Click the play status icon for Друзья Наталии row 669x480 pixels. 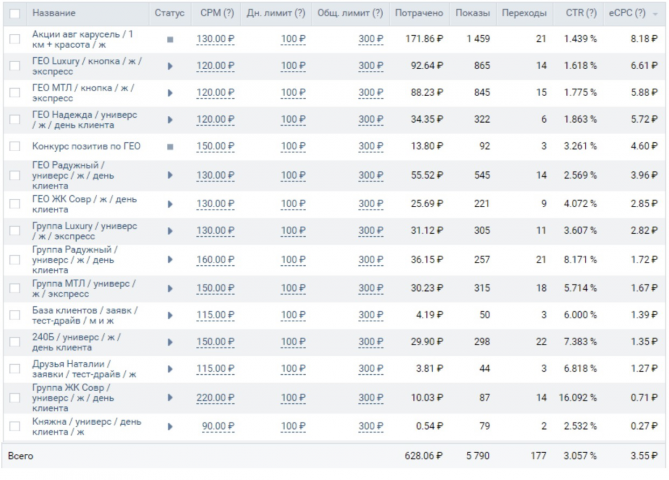[170, 369]
